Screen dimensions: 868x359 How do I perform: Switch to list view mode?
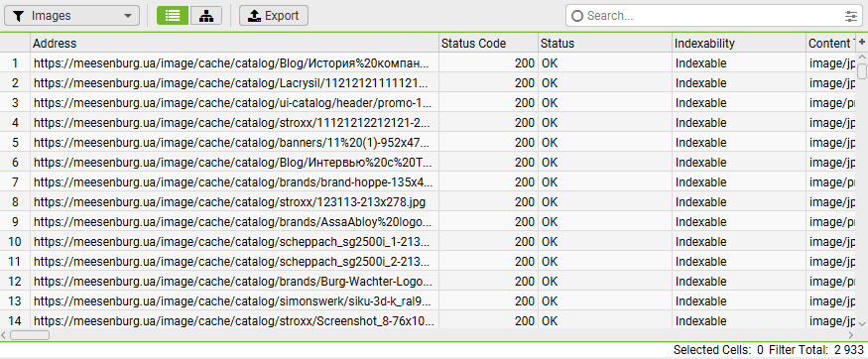tap(173, 16)
